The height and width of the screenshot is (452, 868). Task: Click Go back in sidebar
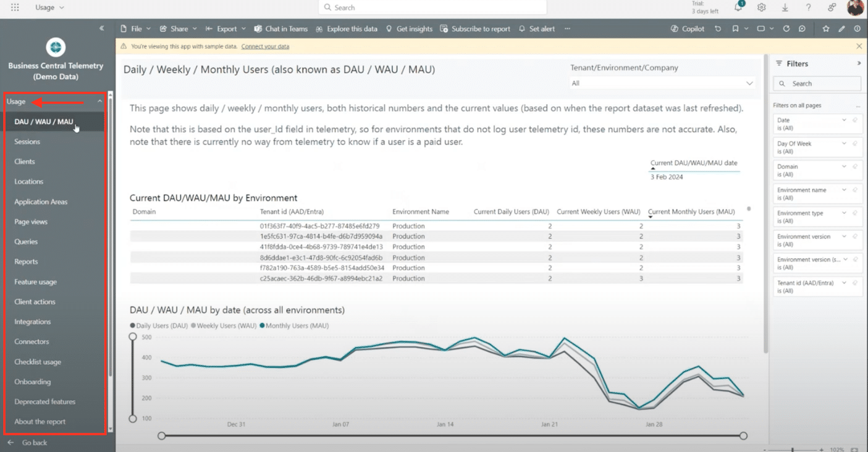point(28,443)
